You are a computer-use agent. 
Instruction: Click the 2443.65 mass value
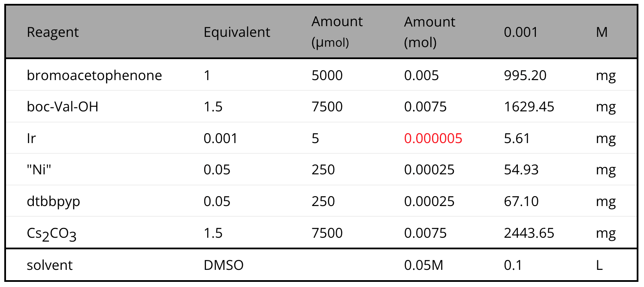(x=529, y=233)
